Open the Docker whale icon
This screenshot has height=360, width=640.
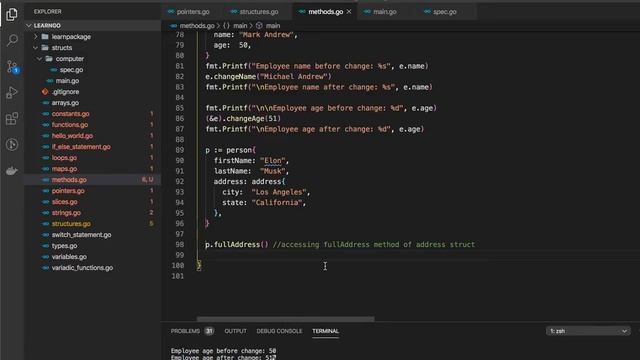[12, 171]
